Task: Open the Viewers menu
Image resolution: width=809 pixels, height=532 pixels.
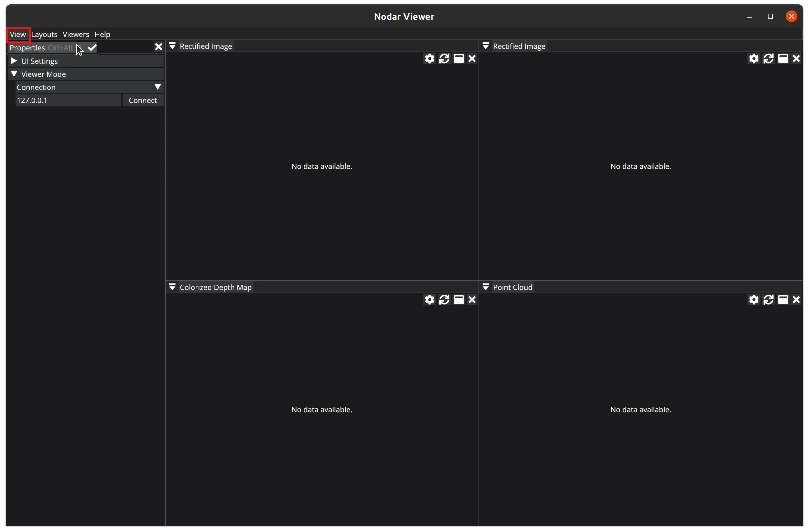Action: [76, 34]
